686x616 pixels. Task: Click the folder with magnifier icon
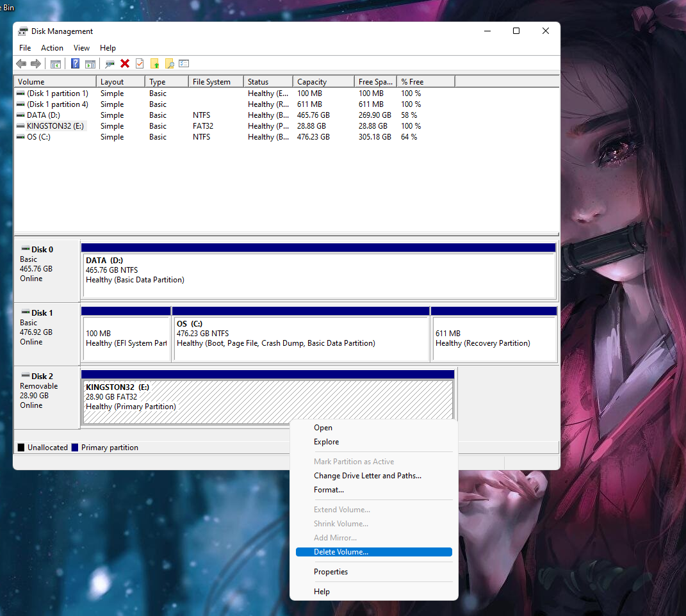pos(169,64)
